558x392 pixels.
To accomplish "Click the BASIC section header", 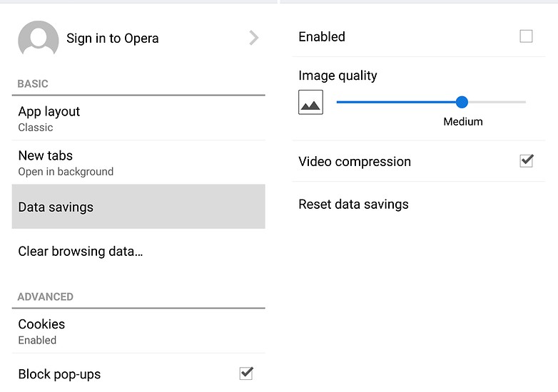I will [33, 83].
